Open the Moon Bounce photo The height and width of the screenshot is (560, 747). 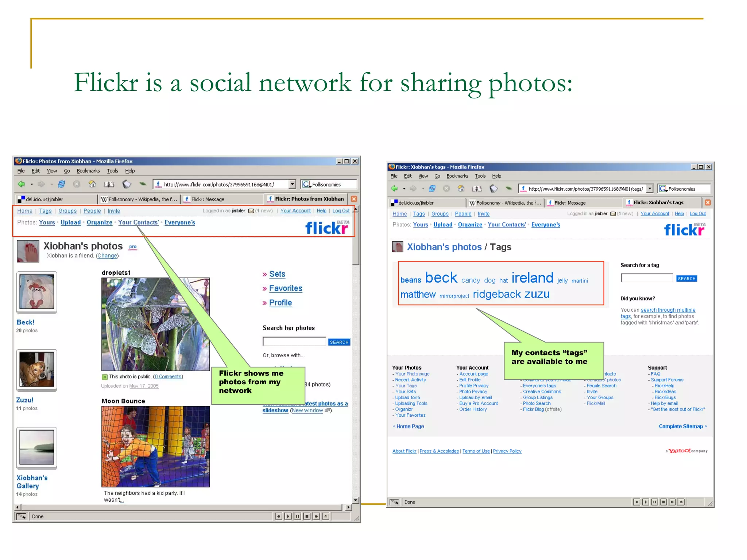[155, 447]
